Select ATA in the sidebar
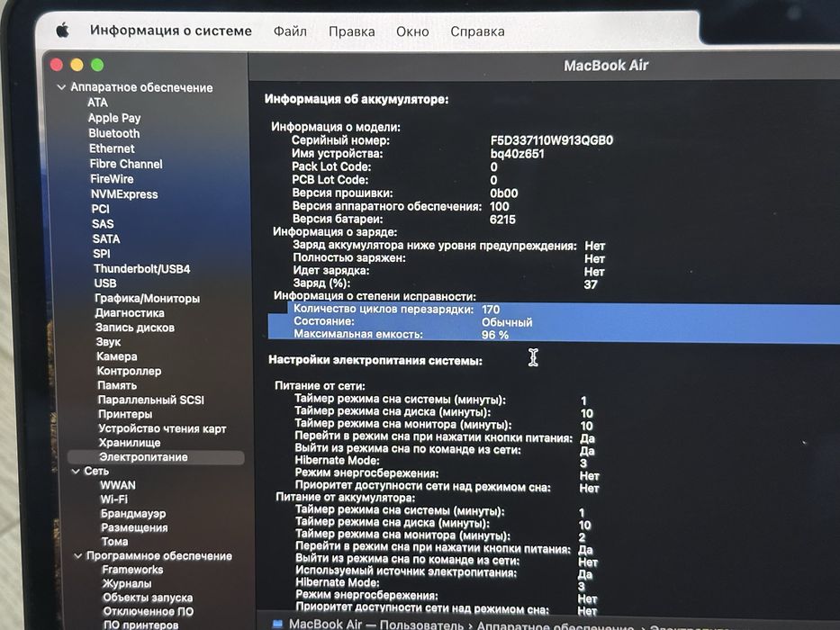 pyautogui.click(x=97, y=103)
